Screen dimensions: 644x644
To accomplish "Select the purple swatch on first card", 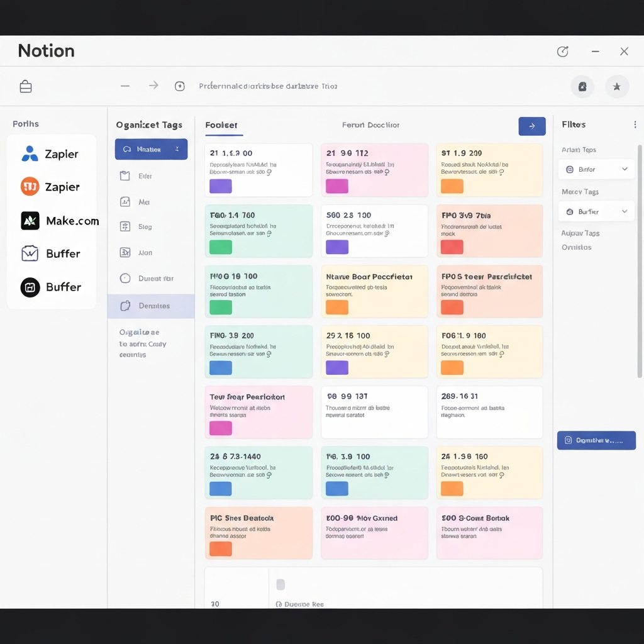I will coord(220,186).
